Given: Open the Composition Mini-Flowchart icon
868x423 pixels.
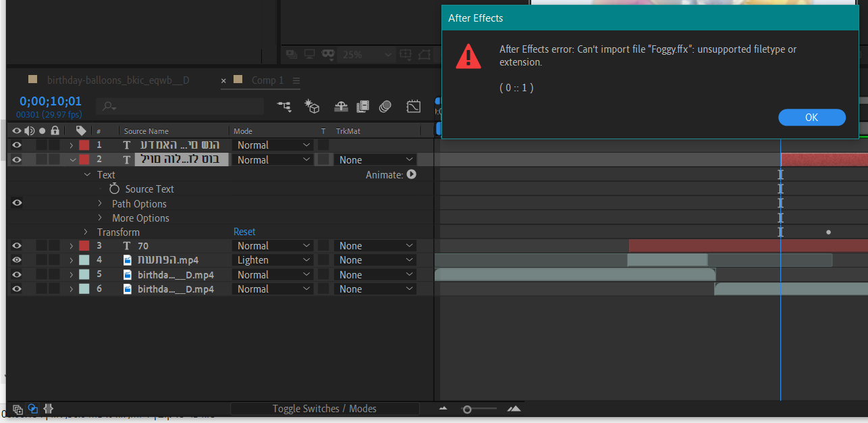Looking at the screenshot, I should coord(284,106).
